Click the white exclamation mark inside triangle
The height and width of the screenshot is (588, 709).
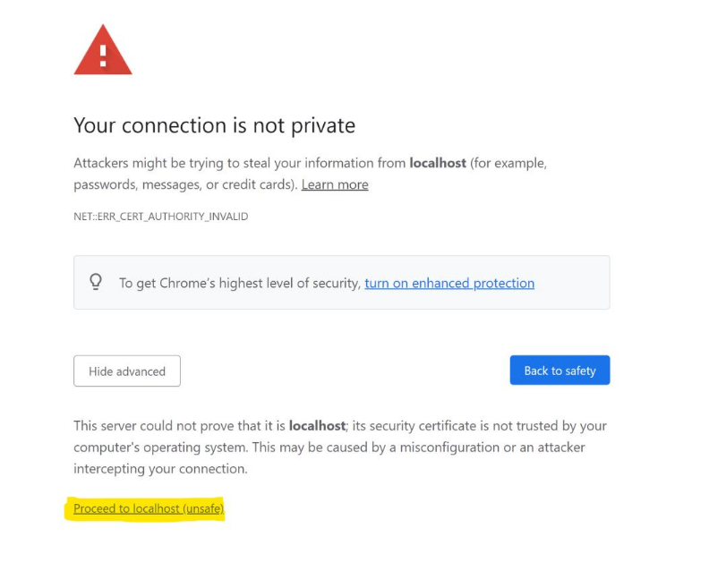[x=103, y=55]
